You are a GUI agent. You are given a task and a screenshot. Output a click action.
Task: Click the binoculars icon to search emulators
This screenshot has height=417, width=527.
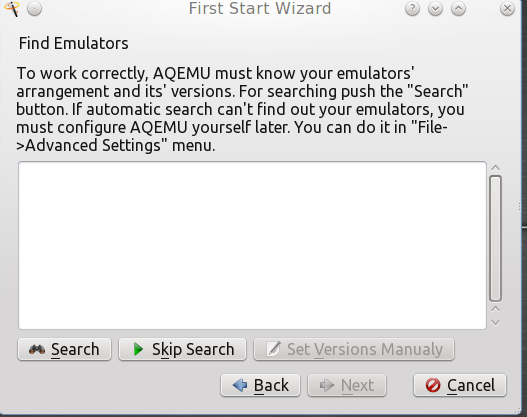[x=37, y=349]
